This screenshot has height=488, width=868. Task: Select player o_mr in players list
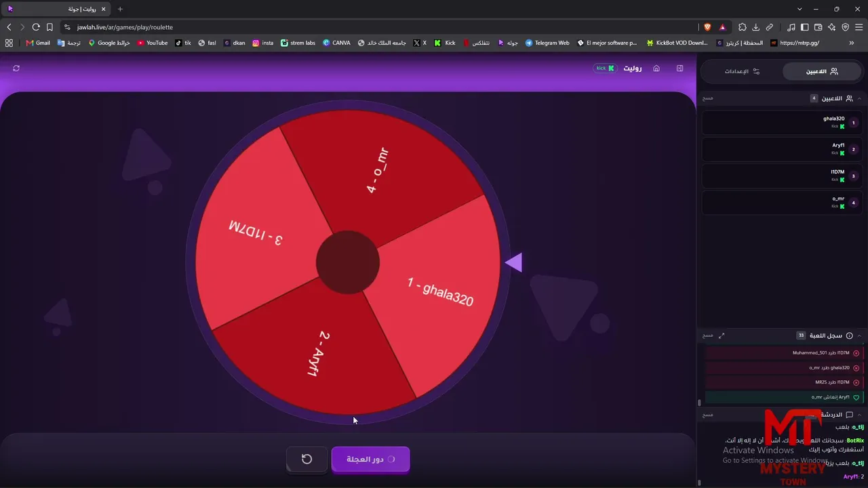[x=782, y=202]
